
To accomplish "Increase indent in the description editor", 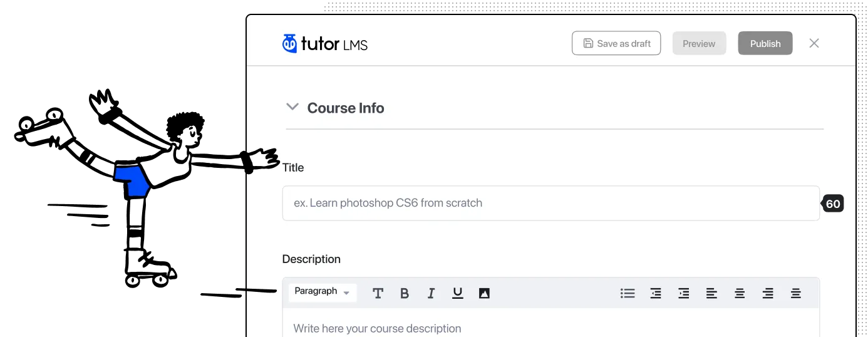I will [684, 293].
